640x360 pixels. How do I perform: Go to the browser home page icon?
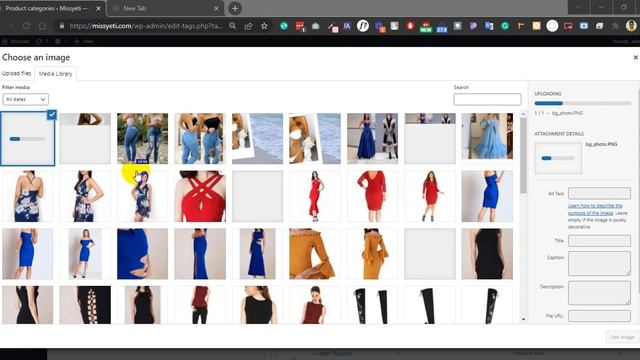click(x=42, y=26)
